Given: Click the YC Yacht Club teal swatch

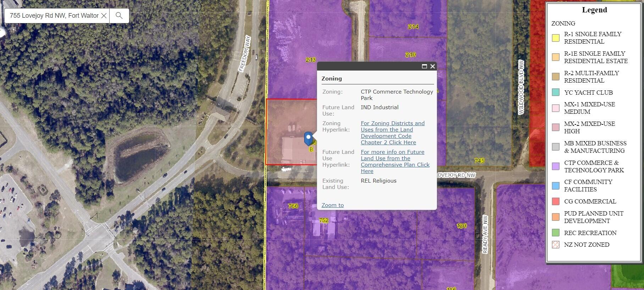Looking at the screenshot, I should click(556, 93).
